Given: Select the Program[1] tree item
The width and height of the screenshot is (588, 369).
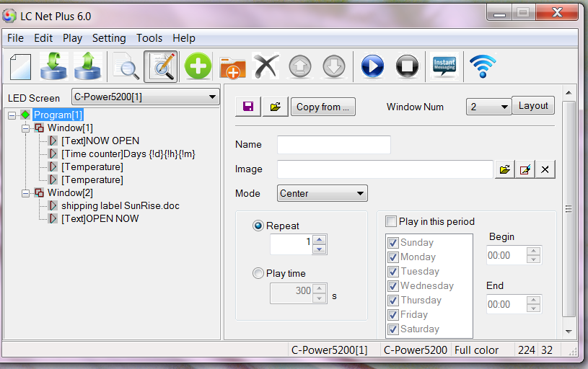Looking at the screenshot, I should click(x=58, y=115).
